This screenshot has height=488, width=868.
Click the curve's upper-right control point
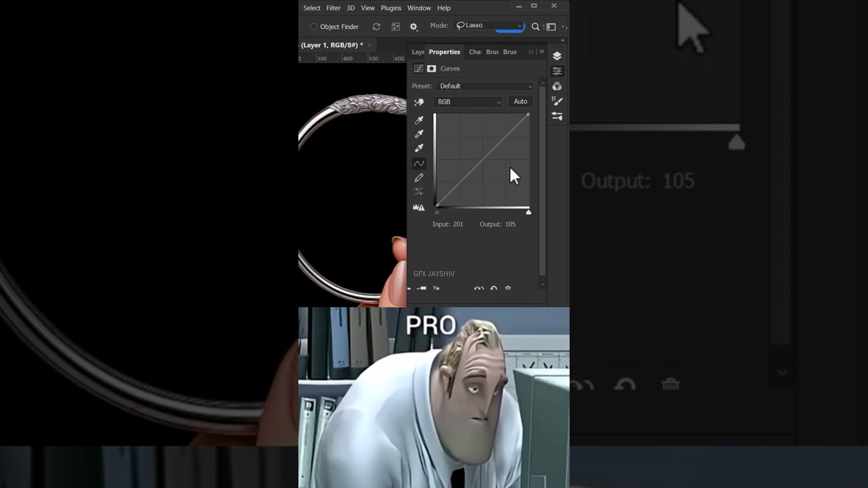click(x=528, y=115)
